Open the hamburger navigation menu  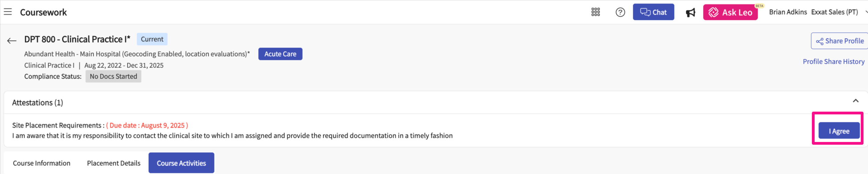[8, 12]
